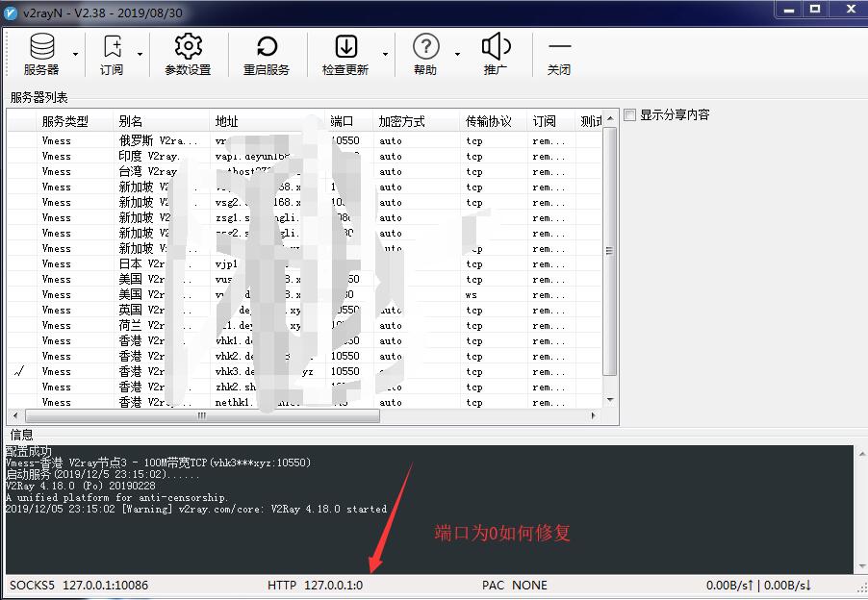Click the server list scroll-up arrow
The width and height of the screenshot is (868, 600).
click(609, 119)
